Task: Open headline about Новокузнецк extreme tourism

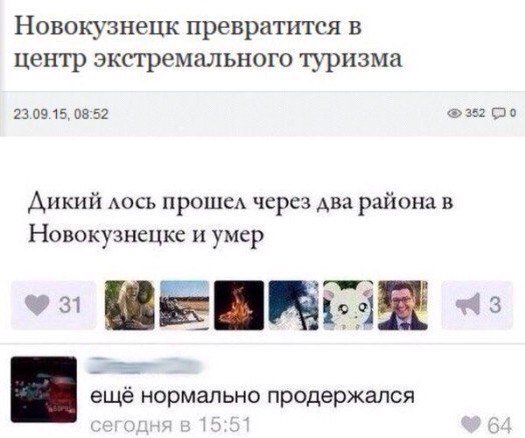Action: pyautogui.click(x=208, y=42)
